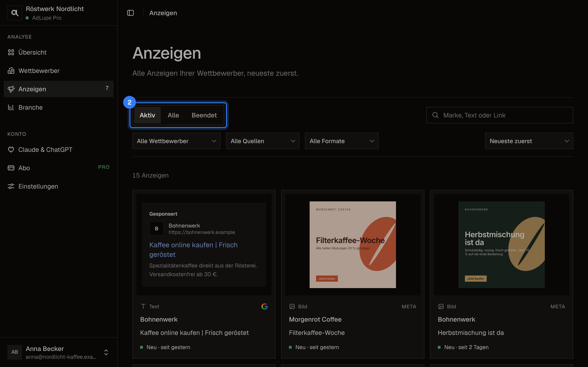This screenshot has width=588, height=367.
Task: Open Einstellungen sliders icon
Action: [11, 186]
